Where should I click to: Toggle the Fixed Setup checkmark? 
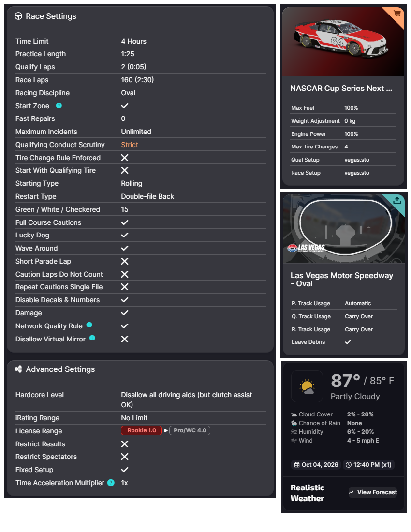pyautogui.click(x=125, y=470)
